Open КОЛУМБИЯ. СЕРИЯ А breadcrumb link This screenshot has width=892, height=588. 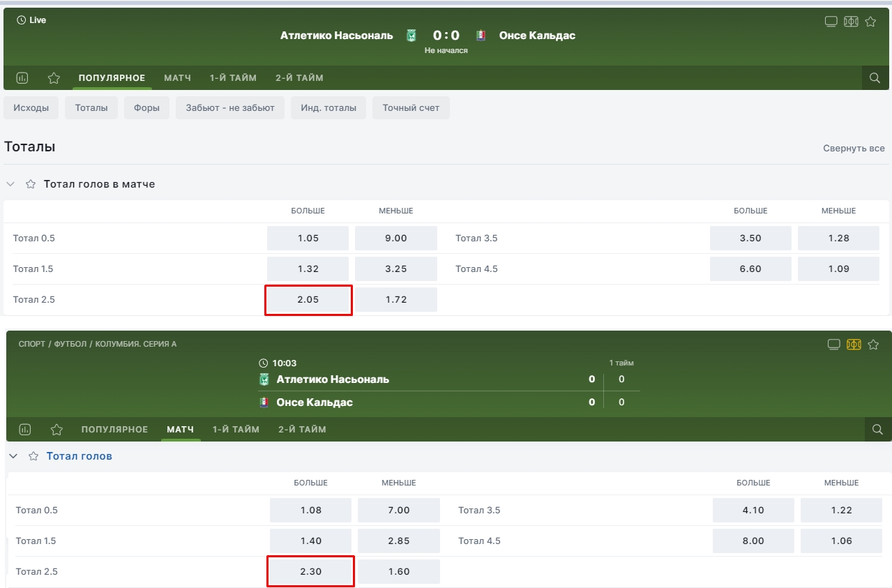coord(136,344)
